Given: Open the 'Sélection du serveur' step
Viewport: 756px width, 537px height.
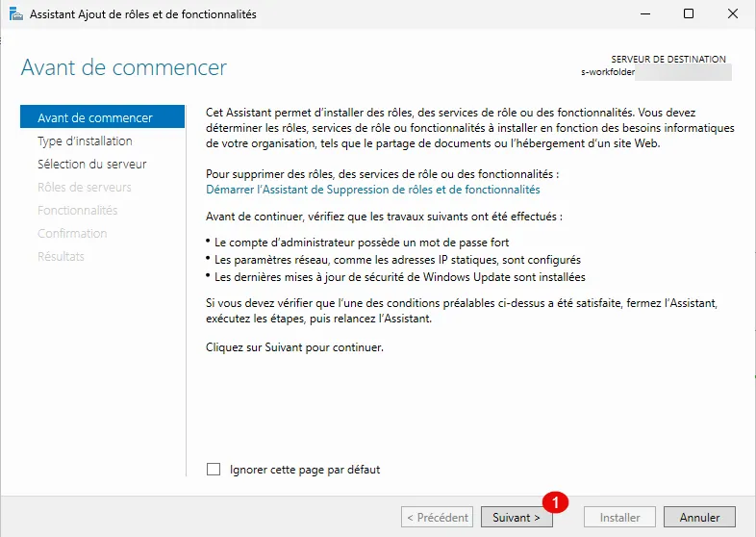Looking at the screenshot, I should click(91, 165).
